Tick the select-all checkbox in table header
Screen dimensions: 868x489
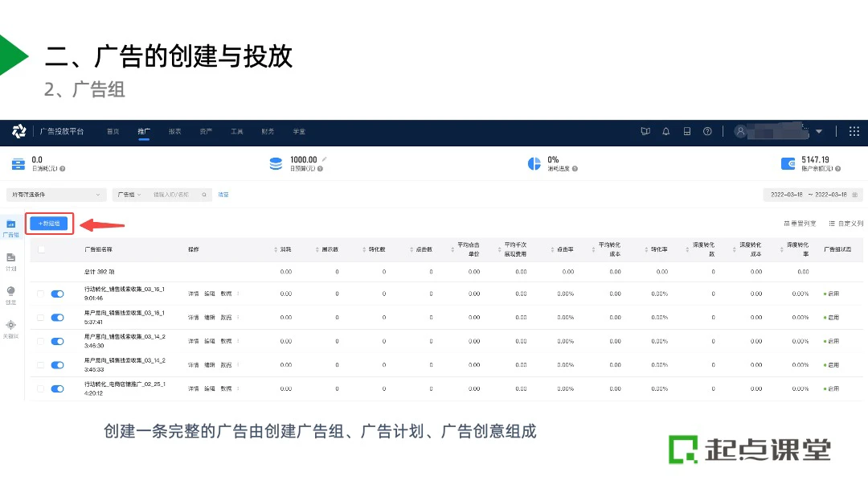(x=41, y=249)
